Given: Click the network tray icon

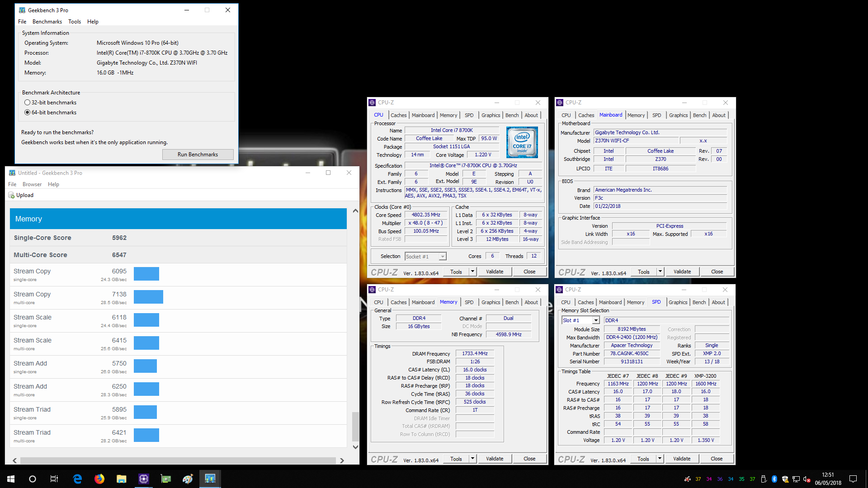Looking at the screenshot, I should 796,479.
